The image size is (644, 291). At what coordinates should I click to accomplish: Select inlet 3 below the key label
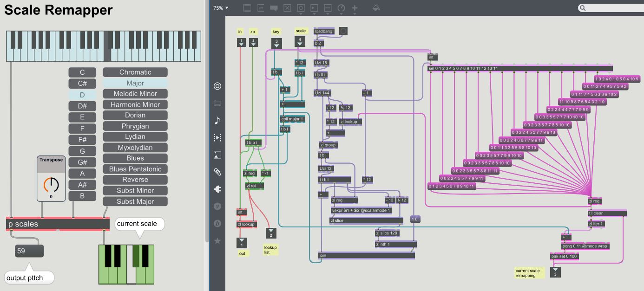coord(276,43)
